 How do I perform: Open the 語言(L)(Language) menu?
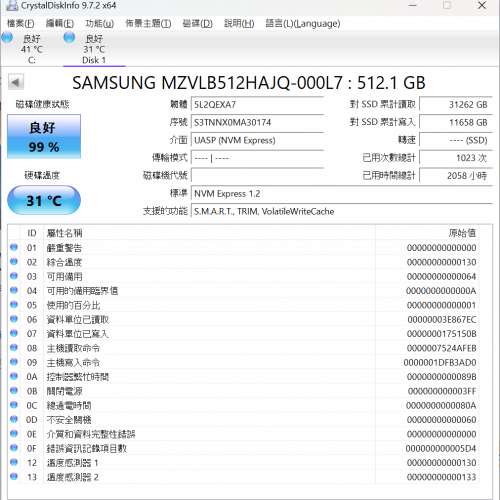click(303, 23)
